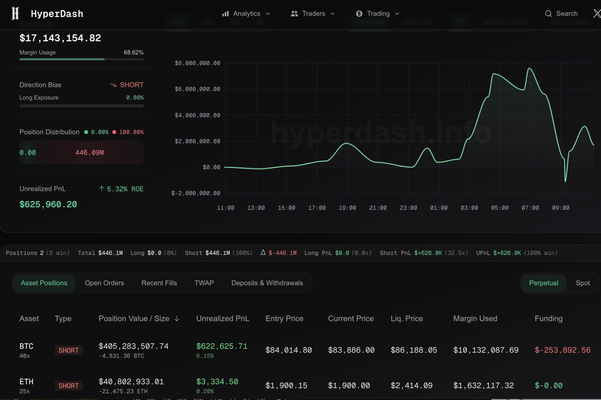Click the Asset column header
The image size is (601, 400).
tap(29, 318)
